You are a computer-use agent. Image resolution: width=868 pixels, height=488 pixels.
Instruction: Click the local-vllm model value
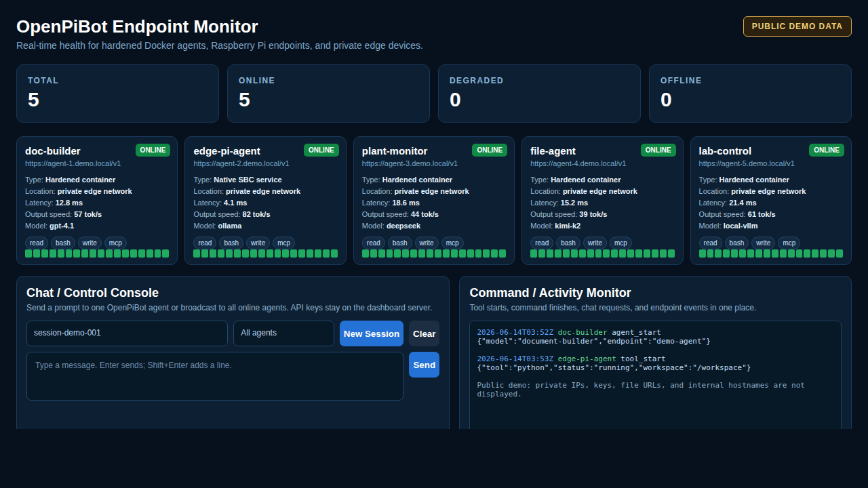point(741,226)
